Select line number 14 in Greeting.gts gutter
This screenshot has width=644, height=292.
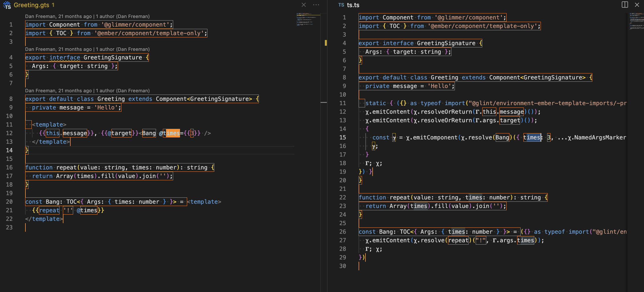[x=9, y=150]
